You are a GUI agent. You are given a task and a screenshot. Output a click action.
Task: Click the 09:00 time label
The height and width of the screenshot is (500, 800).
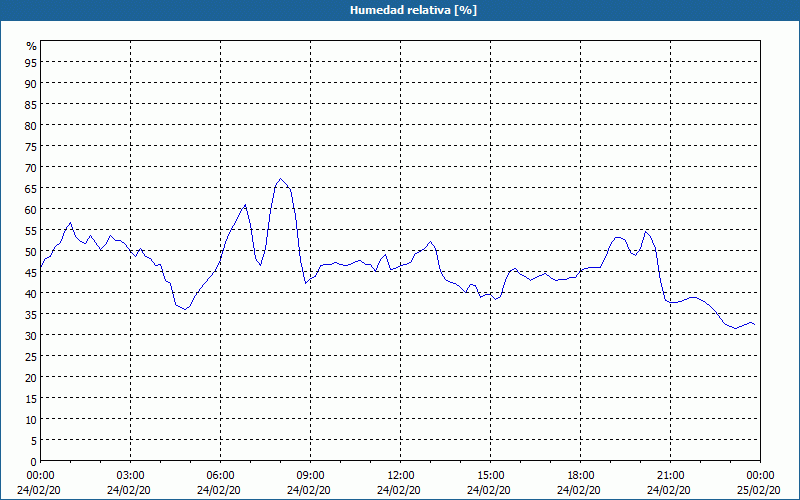pos(311,476)
